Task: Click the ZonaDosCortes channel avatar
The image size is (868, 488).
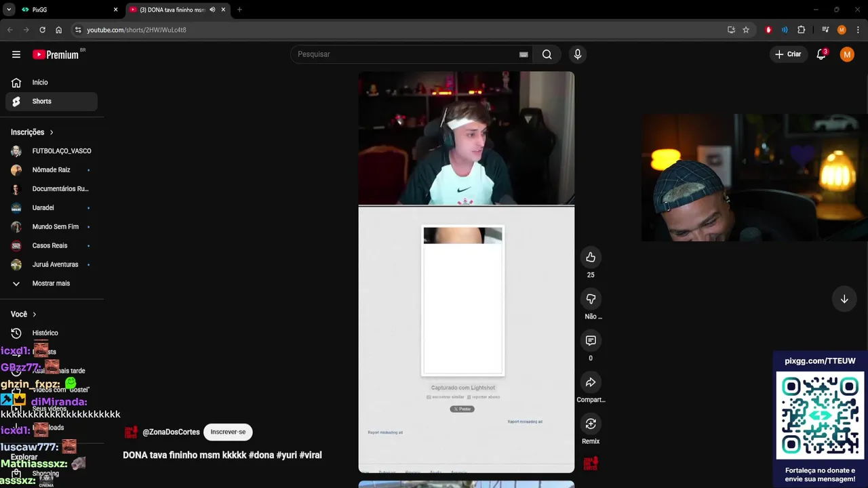Action: [x=131, y=432]
